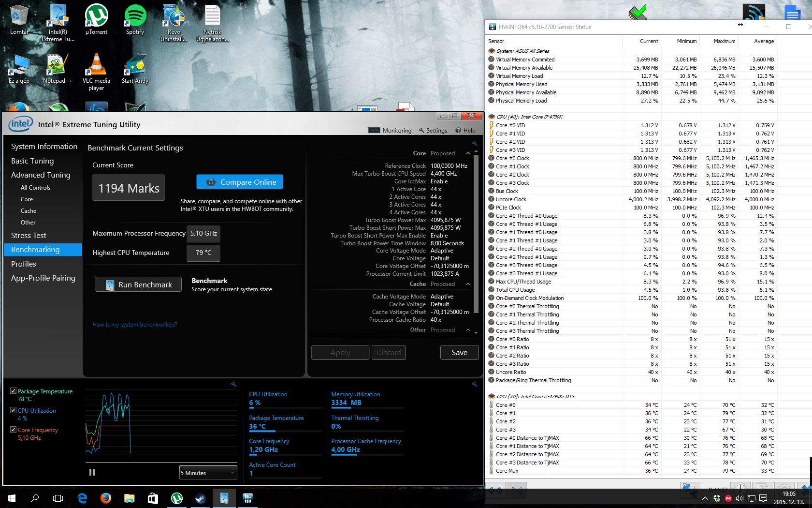Open App-Profile Pairing section
The height and width of the screenshot is (508, 812).
click(x=43, y=278)
